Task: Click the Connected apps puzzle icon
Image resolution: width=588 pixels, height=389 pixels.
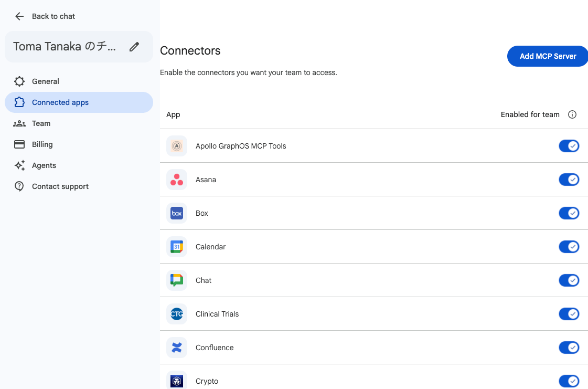Action: (x=19, y=102)
